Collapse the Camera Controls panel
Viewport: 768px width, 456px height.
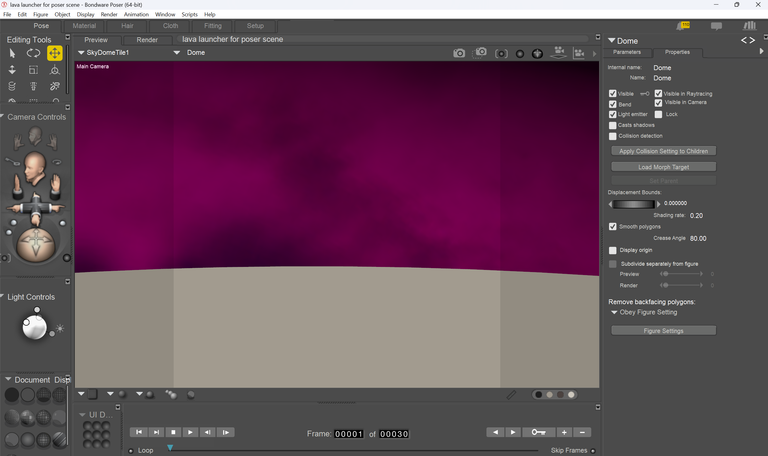click(2, 116)
